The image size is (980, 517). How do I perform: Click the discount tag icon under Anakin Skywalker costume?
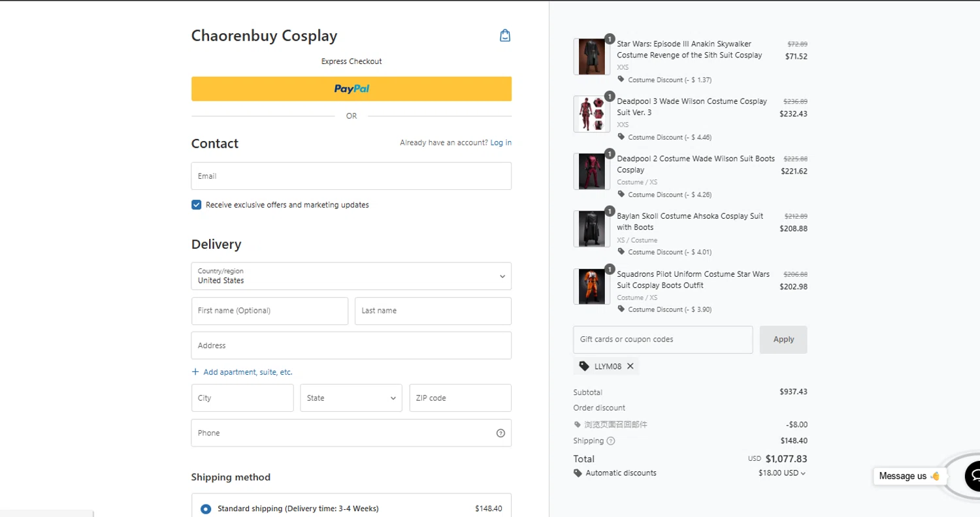pos(621,80)
